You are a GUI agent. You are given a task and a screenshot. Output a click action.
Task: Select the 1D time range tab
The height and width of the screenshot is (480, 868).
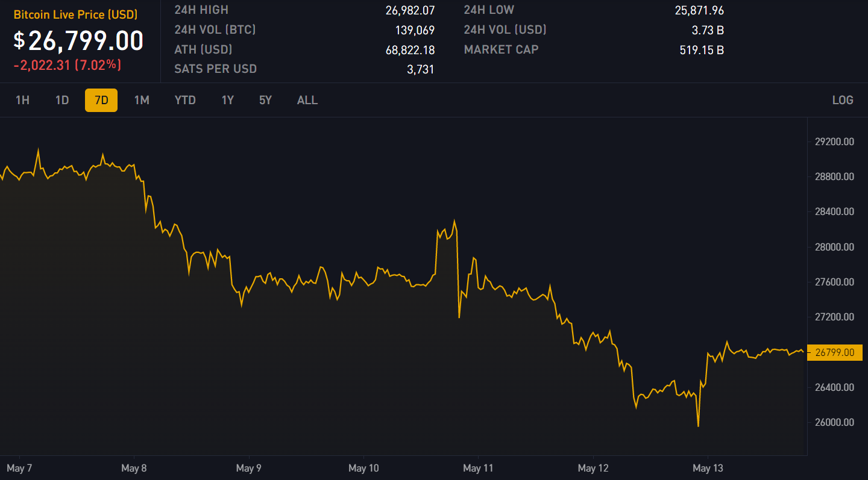62,100
